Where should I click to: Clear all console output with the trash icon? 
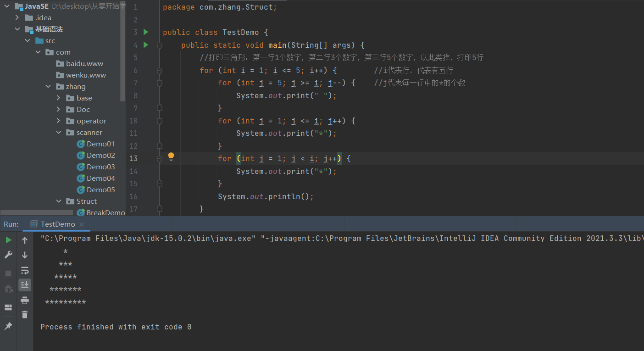point(25,314)
